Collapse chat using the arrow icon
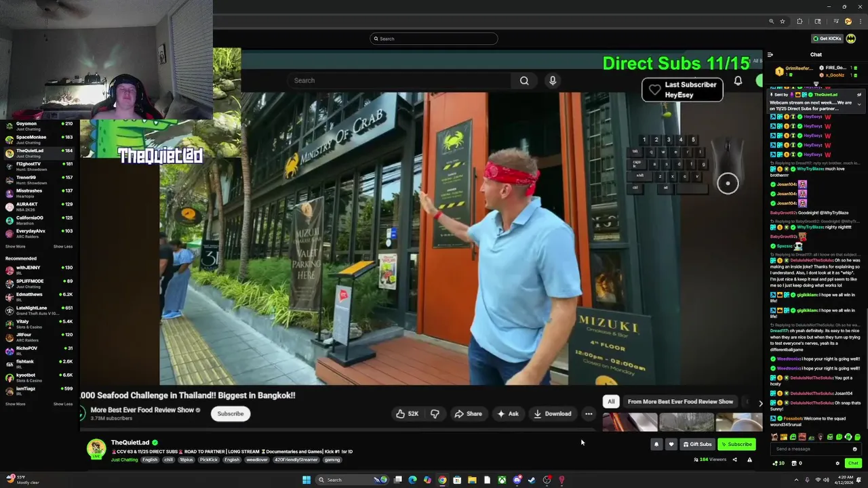This screenshot has width=868, height=488. 770,55
